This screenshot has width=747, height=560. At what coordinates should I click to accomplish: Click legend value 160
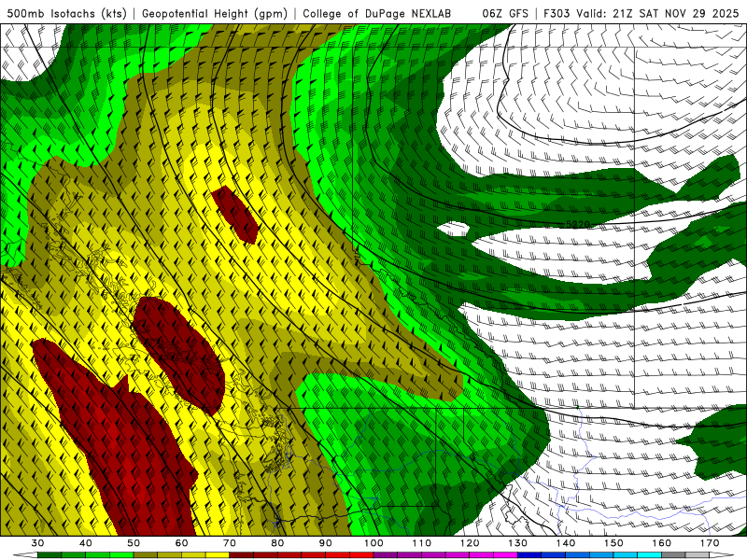[x=661, y=543]
